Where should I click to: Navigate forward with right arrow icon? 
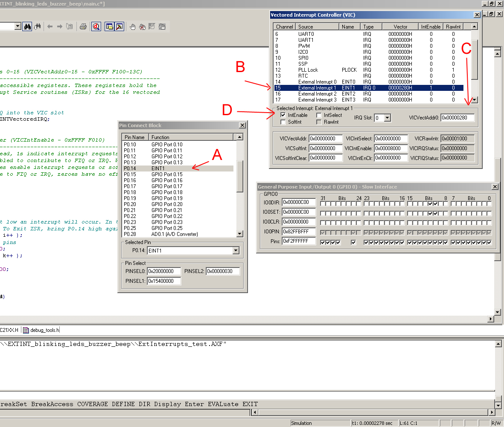coord(59,27)
